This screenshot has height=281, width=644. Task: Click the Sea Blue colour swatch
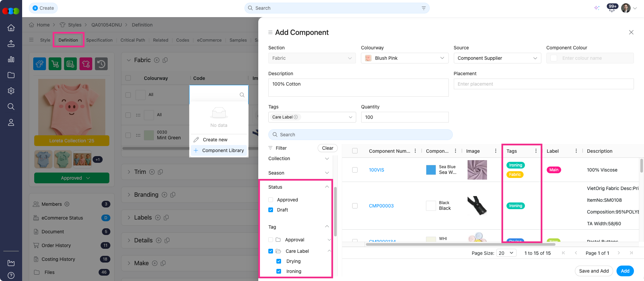tap(431, 170)
